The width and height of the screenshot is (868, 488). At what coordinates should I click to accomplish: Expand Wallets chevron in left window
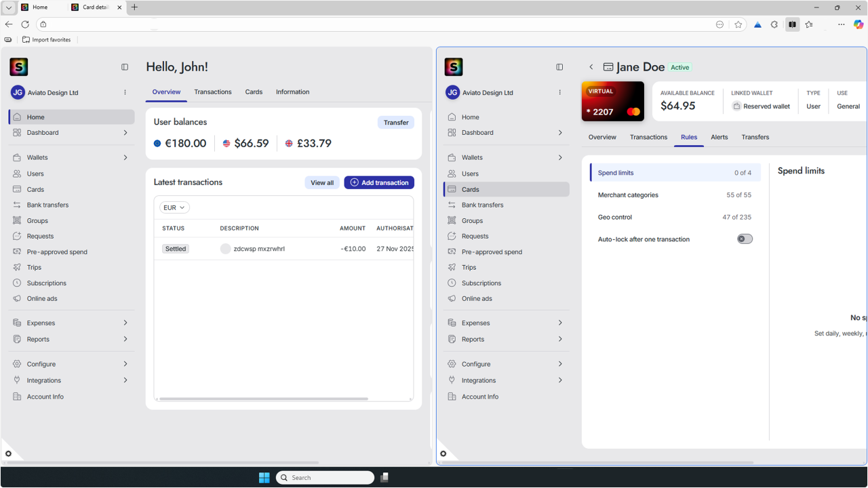[x=125, y=157]
